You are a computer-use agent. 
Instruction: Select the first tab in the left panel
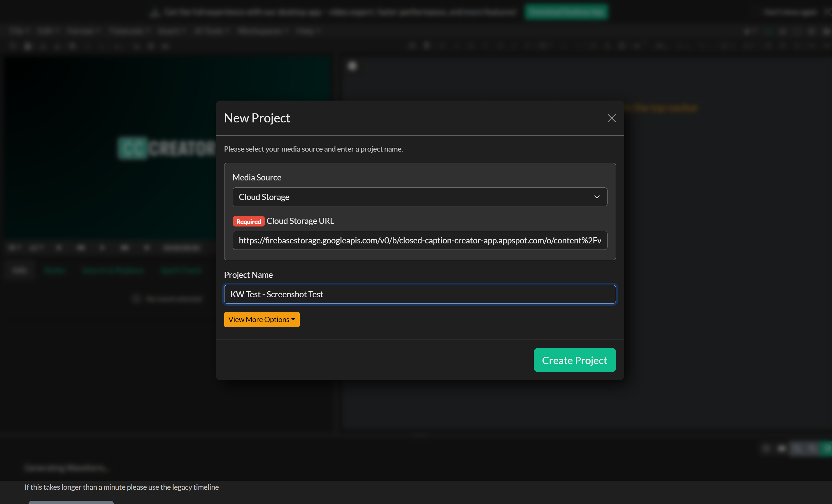coord(19,270)
